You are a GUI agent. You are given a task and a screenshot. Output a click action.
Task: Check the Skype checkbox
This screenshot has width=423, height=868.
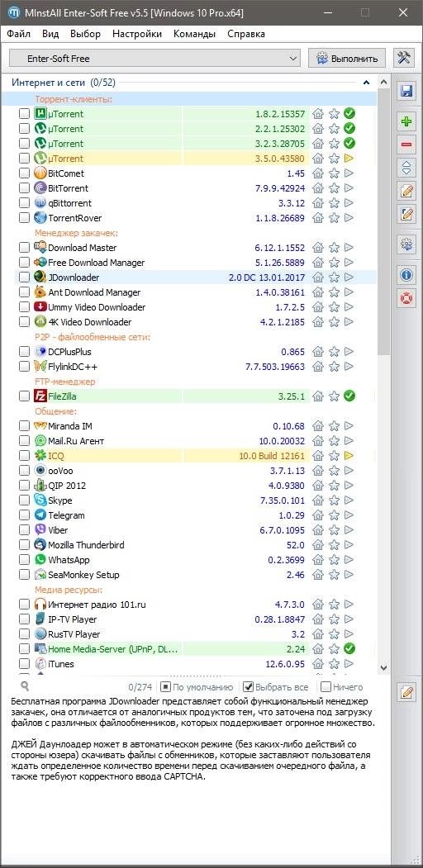pyautogui.click(x=24, y=500)
